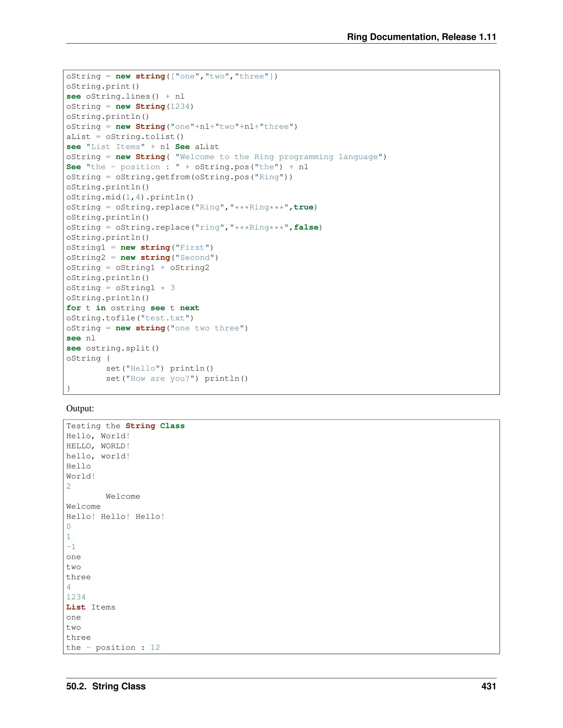Click the closing brace in code block
This screenshot has height=728, width=563.
tap(69, 388)
